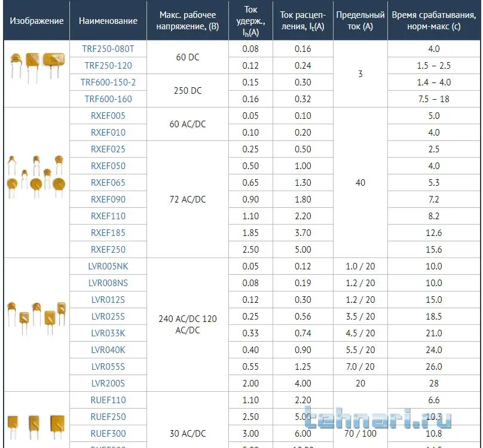Select the '0.65' hold current cell
483x448 pixels.
pos(250,183)
